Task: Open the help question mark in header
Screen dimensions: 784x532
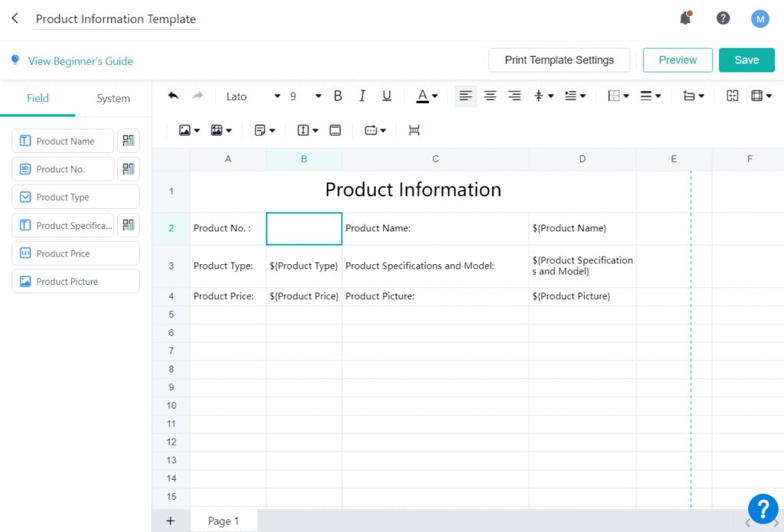Action: point(723,18)
